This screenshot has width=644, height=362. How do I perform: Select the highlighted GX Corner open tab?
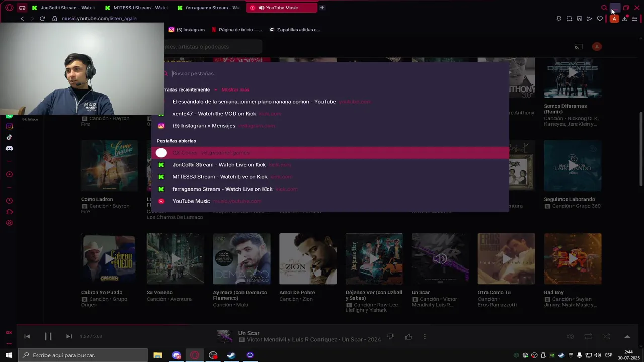pyautogui.click(x=330, y=153)
